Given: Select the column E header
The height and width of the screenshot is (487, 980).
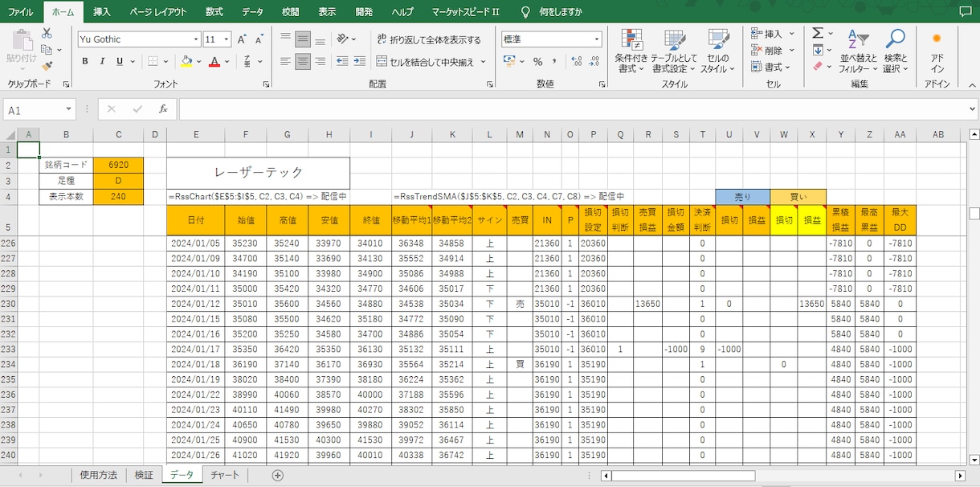Looking at the screenshot, I should tap(196, 134).
